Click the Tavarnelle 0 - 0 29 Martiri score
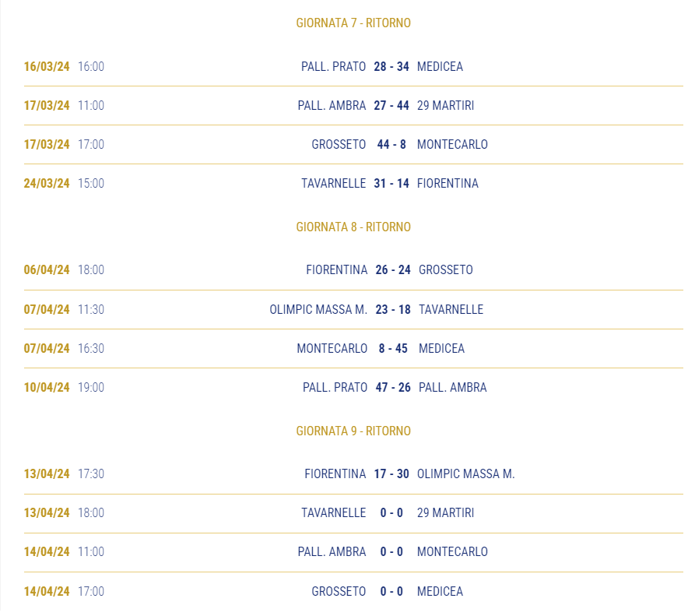 (391, 513)
